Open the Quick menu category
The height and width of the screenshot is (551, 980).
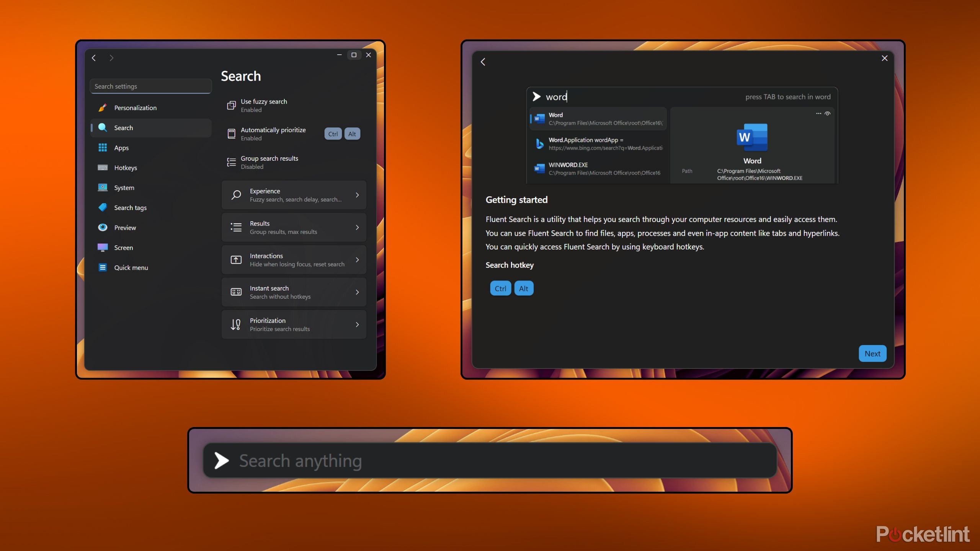(151, 267)
